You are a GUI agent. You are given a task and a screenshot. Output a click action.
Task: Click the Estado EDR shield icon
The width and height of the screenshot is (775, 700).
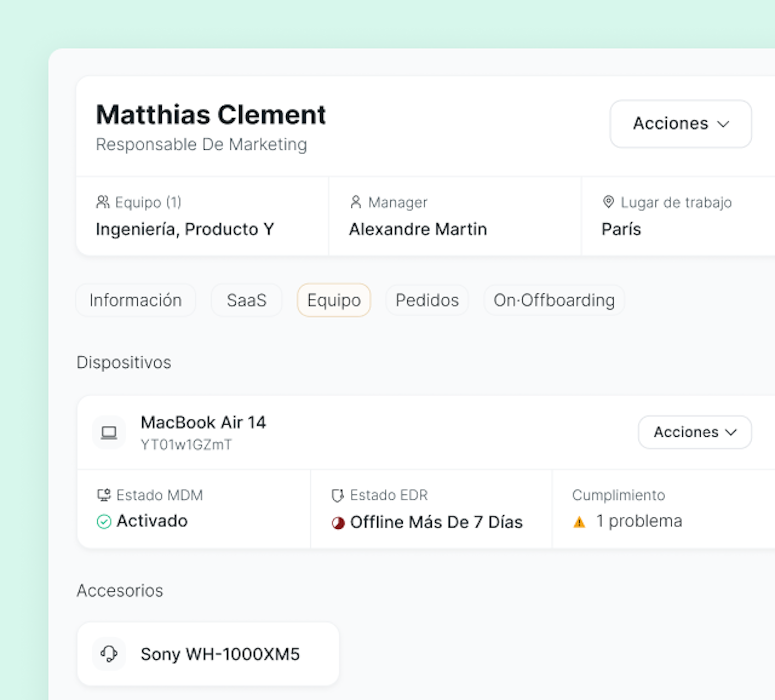(337, 496)
